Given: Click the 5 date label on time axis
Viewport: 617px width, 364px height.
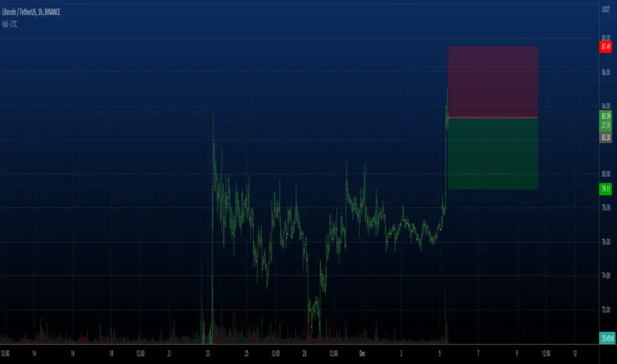Looking at the screenshot, I should pos(440,353).
